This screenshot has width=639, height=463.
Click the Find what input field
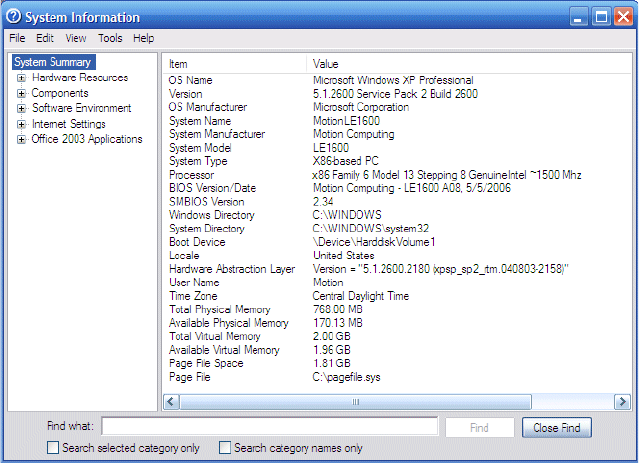270,427
